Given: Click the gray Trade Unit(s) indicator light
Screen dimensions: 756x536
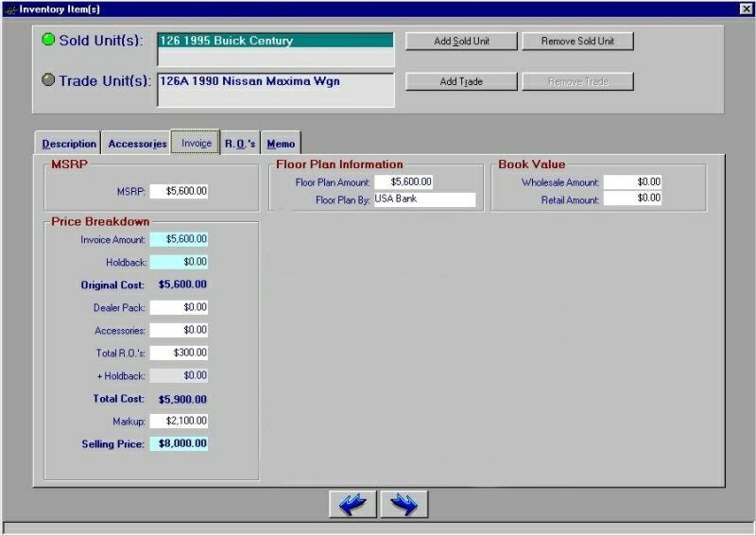Looking at the screenshot, I should tap(48, 79).
